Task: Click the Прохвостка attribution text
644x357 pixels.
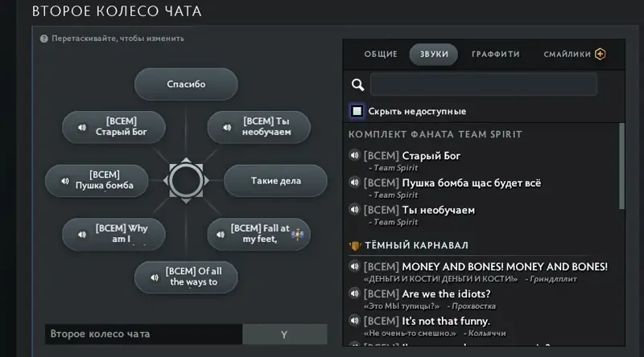Action: coord(473,306)
